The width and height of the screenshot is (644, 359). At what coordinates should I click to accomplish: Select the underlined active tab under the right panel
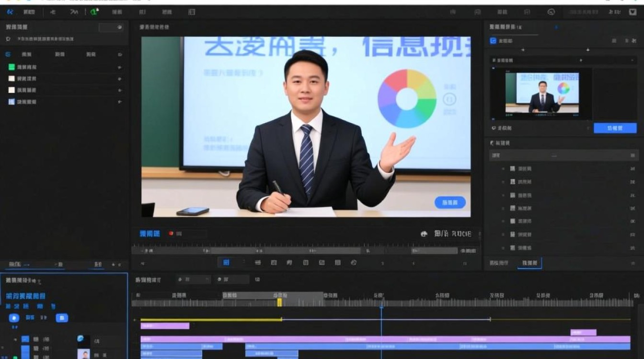point(529,263)
